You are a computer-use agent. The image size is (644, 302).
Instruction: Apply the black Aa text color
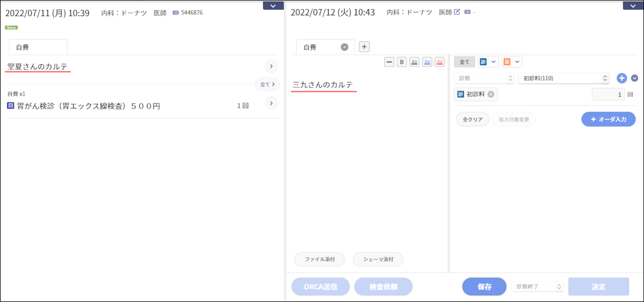(414, 62)
